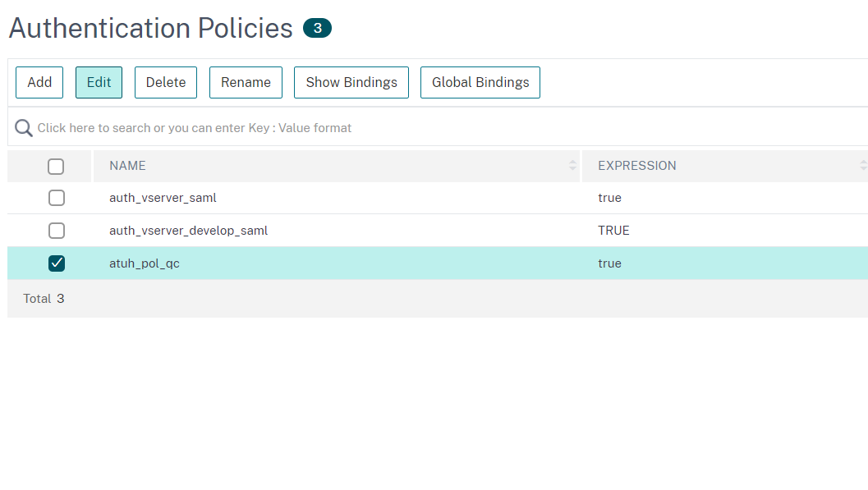Select the auth_vserver_develop_saml row checkbox

point(56,231)
